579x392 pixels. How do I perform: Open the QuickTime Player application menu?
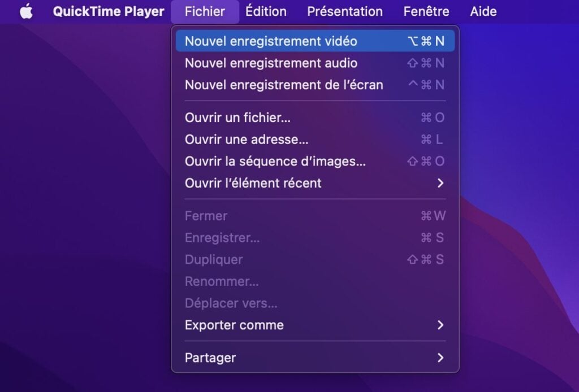[109, 11]
